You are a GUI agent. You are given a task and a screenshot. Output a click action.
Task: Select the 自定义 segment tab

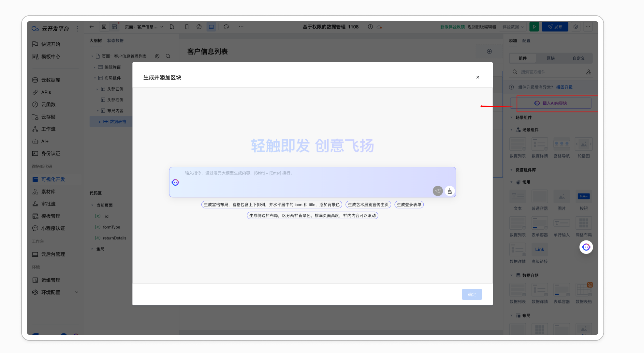578,58
